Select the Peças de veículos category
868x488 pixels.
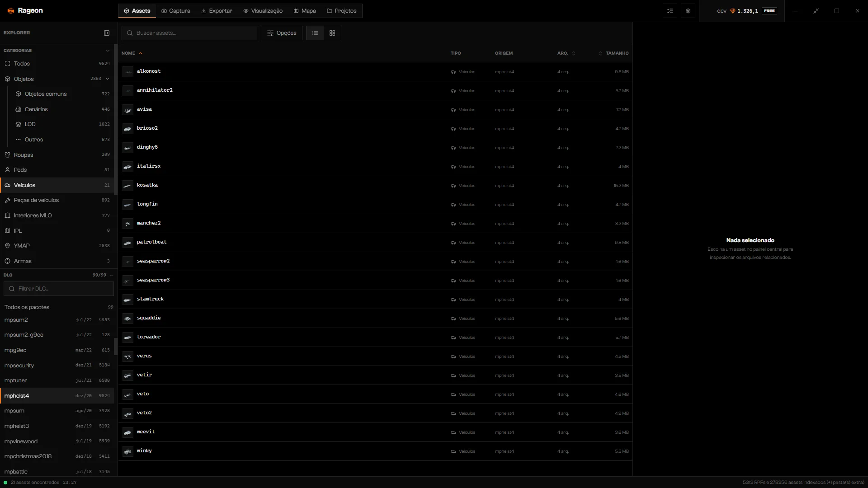57,200
